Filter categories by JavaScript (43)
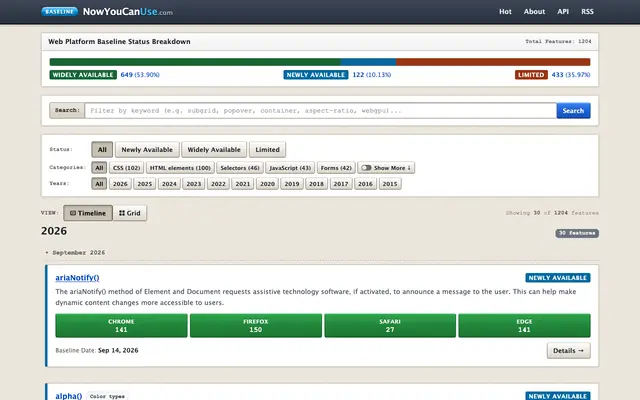This screenshot has width=640, height=400. pyautogui.click(x=290, y=168)
